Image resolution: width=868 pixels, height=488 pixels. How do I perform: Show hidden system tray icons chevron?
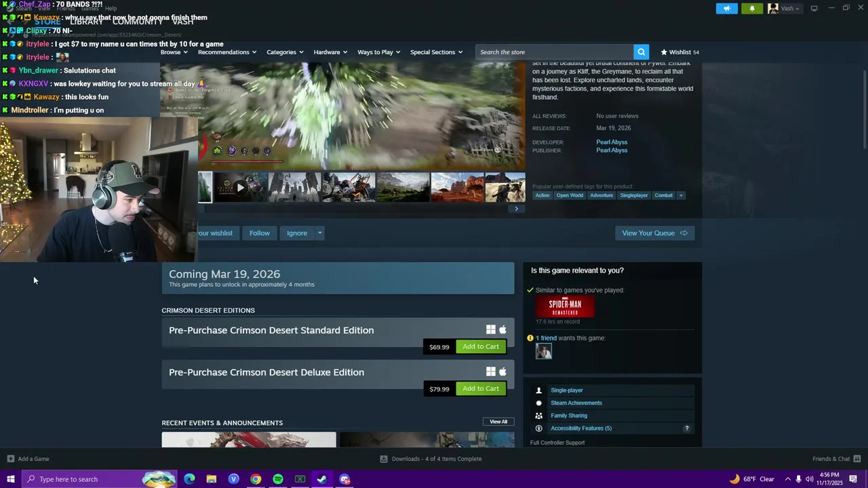(x=787, y=479)
